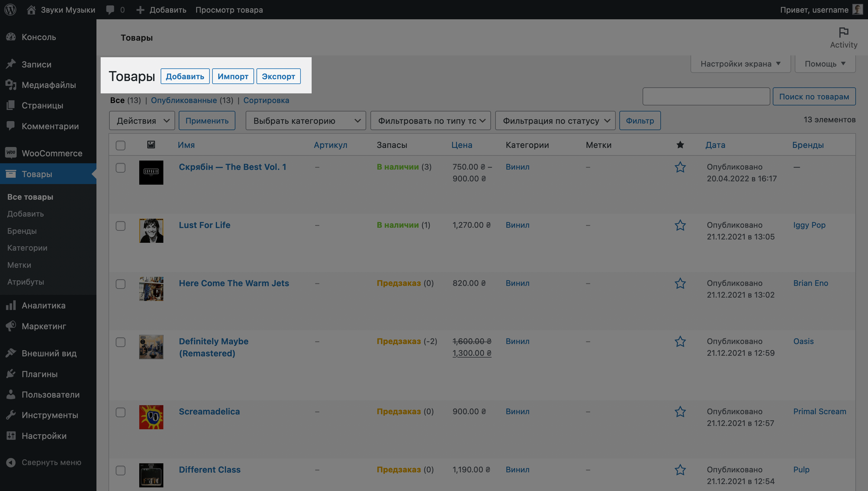The height and width of the screenshot is (491, 868).
Task: Open the comments bubble icon in admin bar
Action: 110,10
